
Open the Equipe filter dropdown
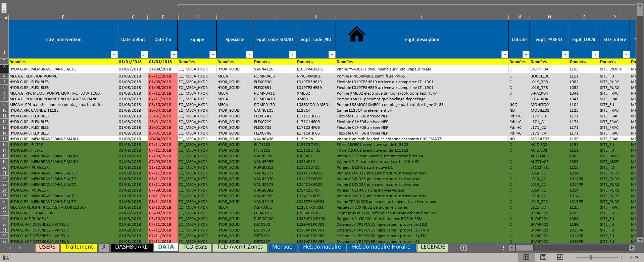coord(212,55)
